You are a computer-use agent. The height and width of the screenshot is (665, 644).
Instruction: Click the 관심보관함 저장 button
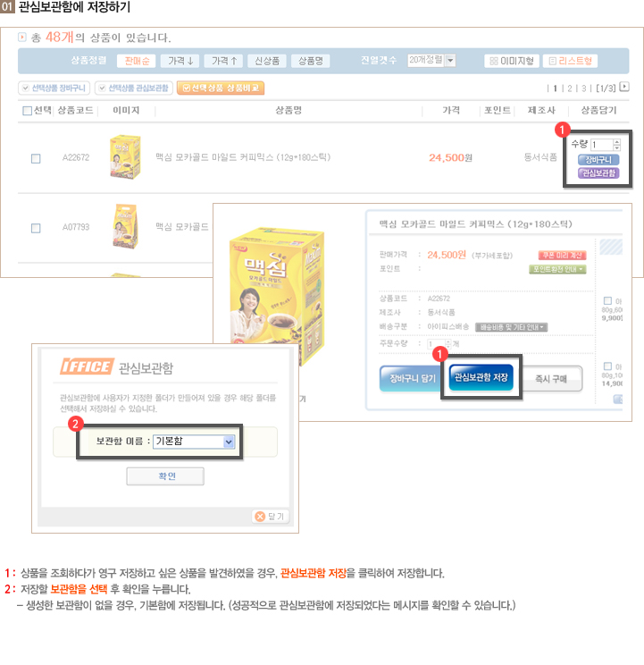(x=481, y=377)
